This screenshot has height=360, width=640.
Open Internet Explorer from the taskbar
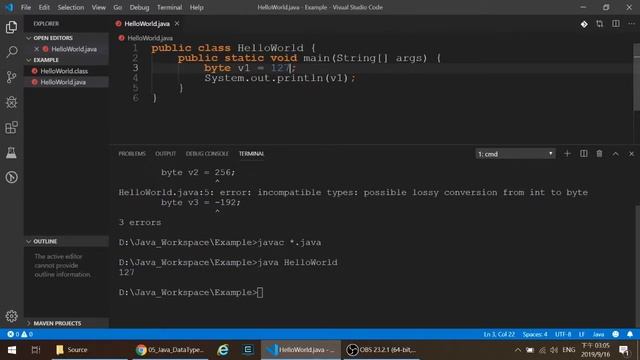coord(223,350)
